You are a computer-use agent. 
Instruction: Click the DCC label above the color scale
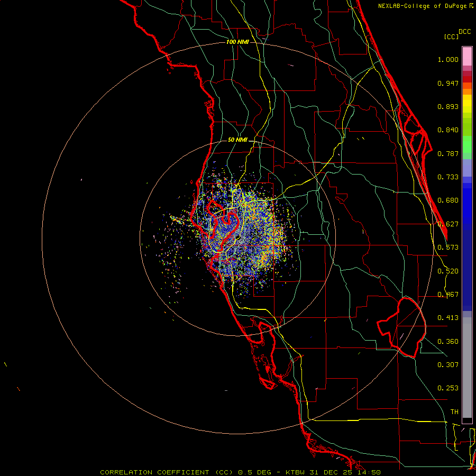tap(464, 32)
